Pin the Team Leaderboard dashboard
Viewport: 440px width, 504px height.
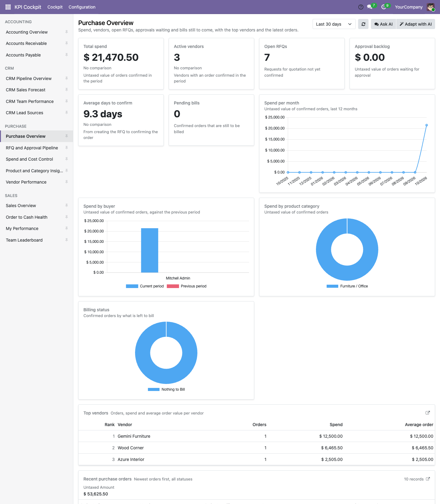67,240
